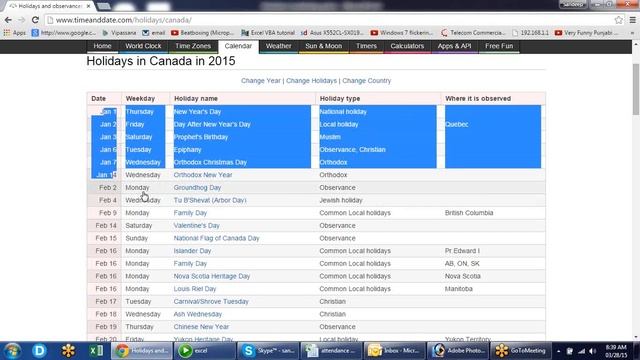The image size is (640, 360).
Task: Open Islander Day link
Action: [x=192, y=251]
